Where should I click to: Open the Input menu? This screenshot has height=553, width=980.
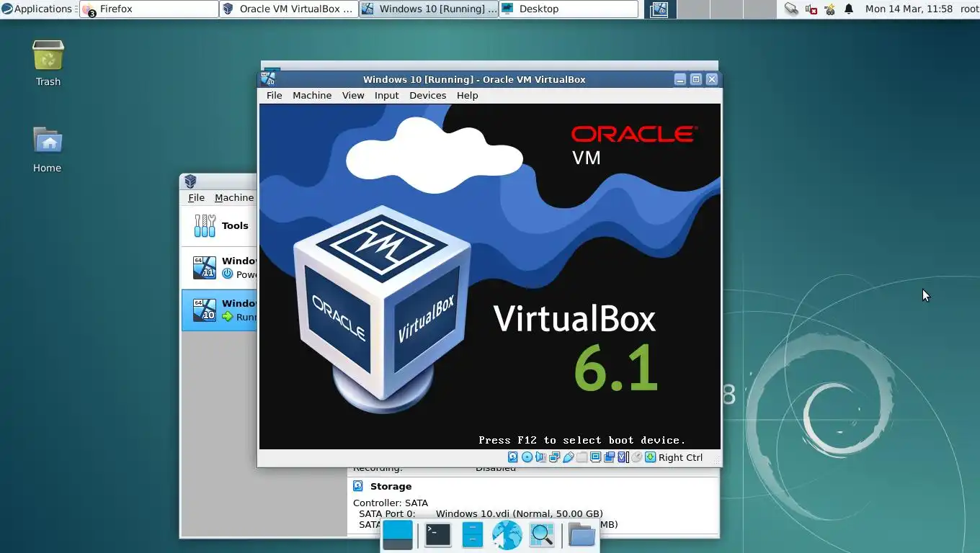tap(386, 95)
